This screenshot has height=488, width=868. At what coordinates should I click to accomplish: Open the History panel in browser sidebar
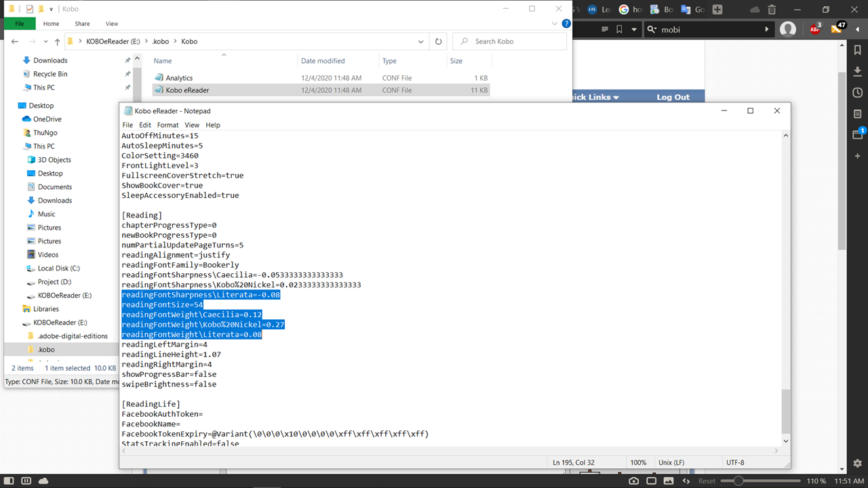(858, 93)
